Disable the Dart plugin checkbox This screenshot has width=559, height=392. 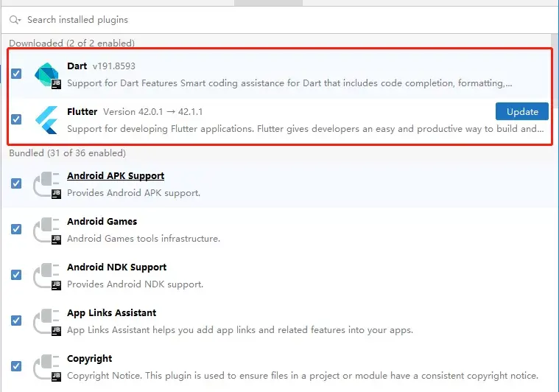(x=16, y=74)
